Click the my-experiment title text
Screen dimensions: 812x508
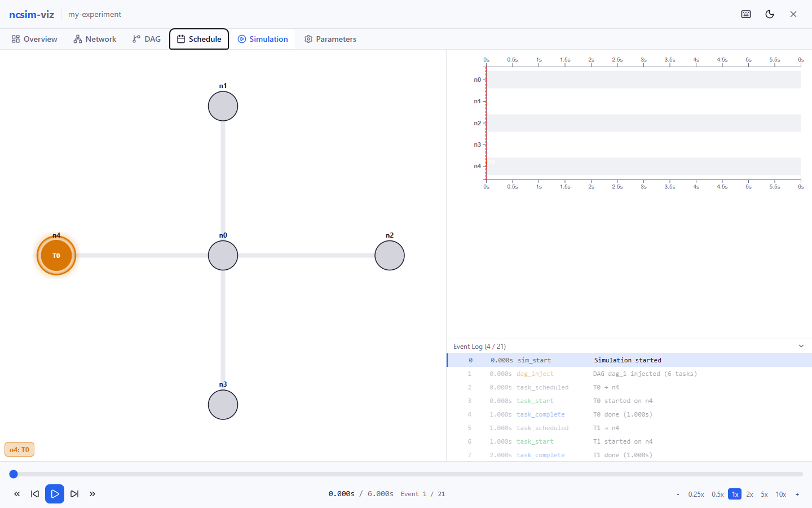[x=95, y=15]
